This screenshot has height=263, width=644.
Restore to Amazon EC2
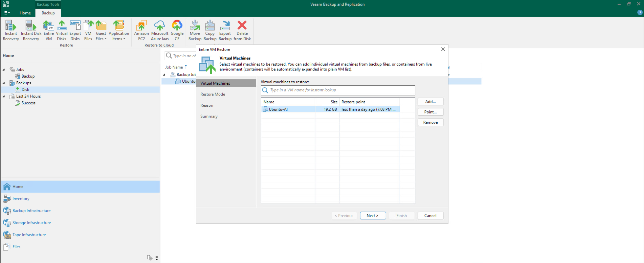pos(141,30)
